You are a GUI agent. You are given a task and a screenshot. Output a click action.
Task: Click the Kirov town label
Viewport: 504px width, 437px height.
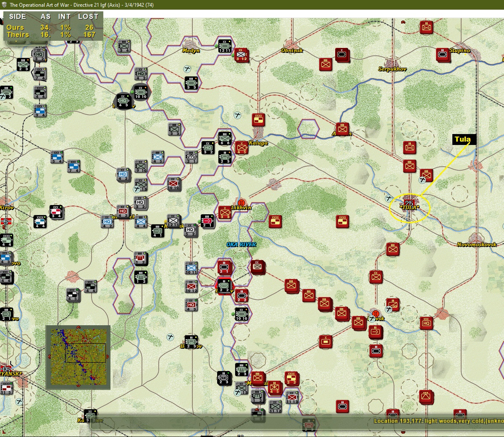pyautogui.click(x=7, y=208)
